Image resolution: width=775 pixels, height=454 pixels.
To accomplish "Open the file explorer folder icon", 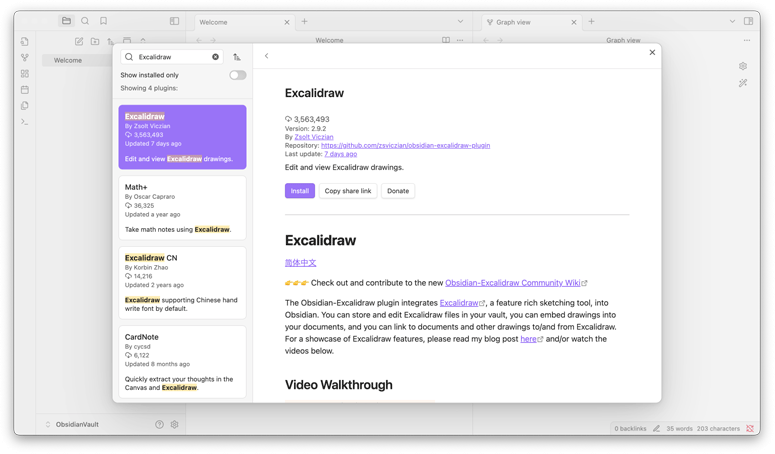I will tap(66, 21).
